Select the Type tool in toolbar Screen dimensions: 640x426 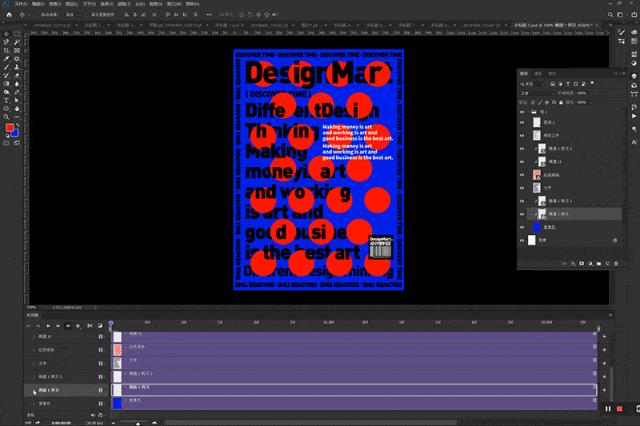point(7,101)
